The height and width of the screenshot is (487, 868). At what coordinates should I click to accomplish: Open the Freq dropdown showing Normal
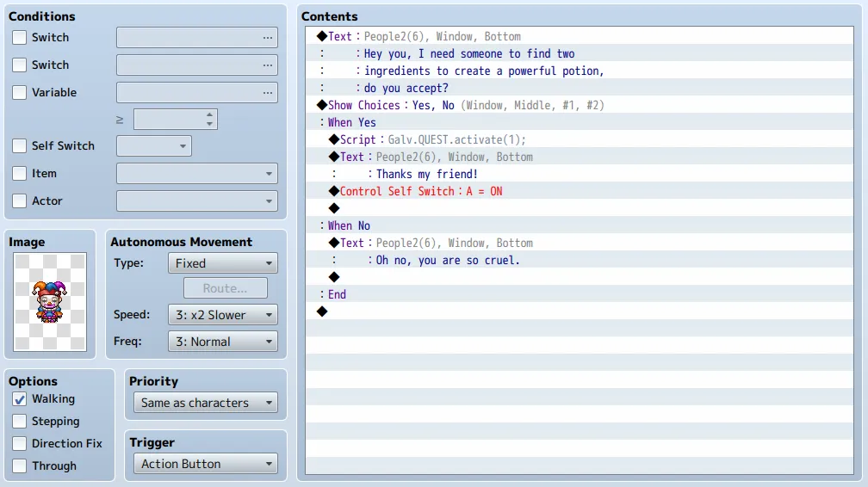(x=223, y=342)
